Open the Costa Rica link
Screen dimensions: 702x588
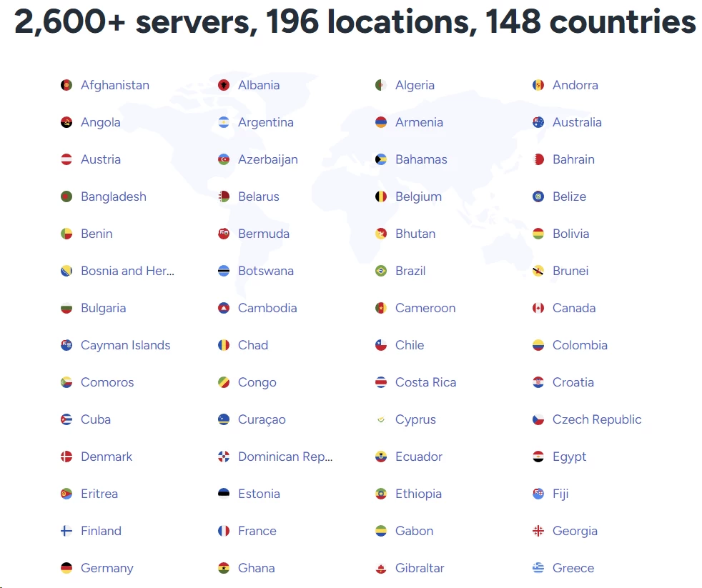coord(425,382)
